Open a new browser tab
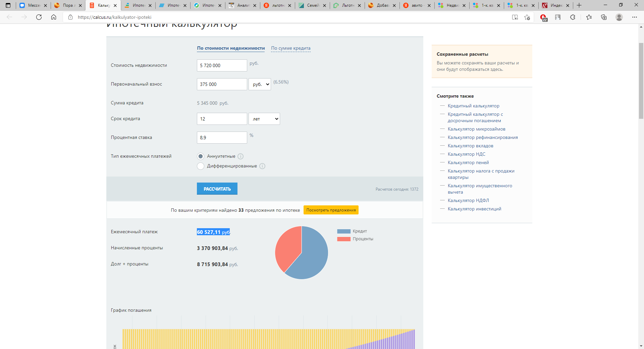 [579, 5]
